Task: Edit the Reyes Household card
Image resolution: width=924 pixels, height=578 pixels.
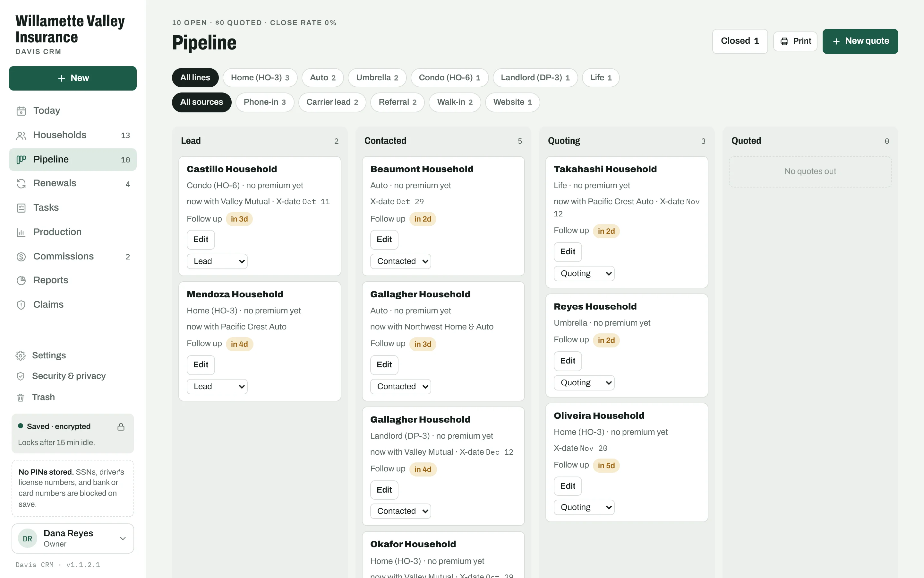Action: tap(567, 361)
